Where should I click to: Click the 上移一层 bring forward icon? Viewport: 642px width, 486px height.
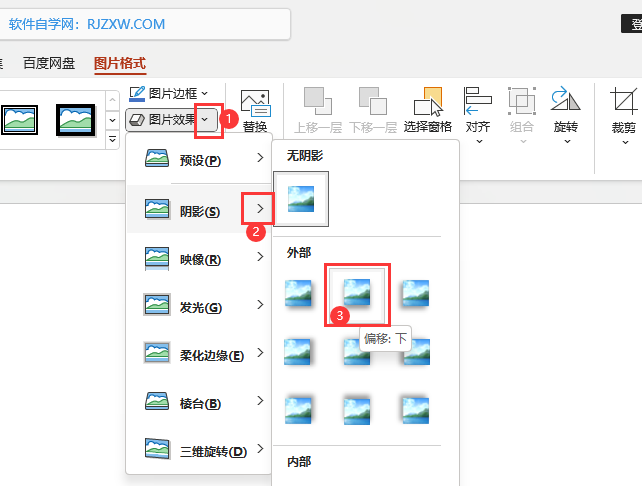click(x=317, y=101)
